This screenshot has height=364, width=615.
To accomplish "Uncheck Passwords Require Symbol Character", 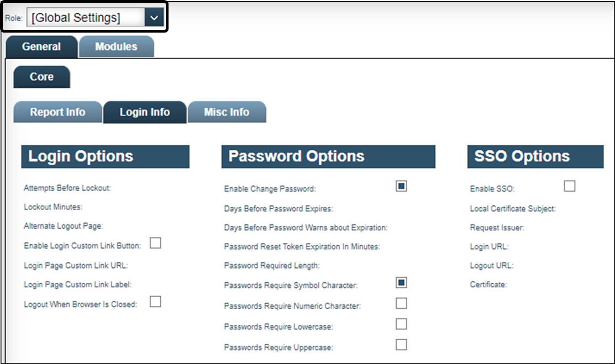I will (401, 283).
